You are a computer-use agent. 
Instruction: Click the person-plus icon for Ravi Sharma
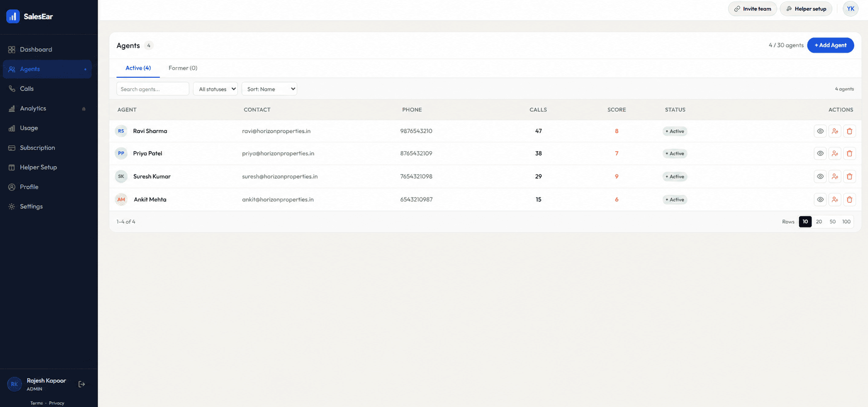pyautogui.click(x=835, y=131)
